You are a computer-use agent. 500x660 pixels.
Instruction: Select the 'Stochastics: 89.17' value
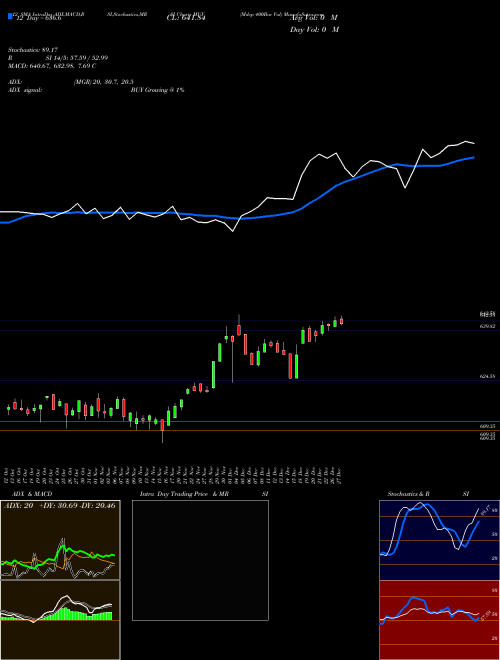(33, 50)
